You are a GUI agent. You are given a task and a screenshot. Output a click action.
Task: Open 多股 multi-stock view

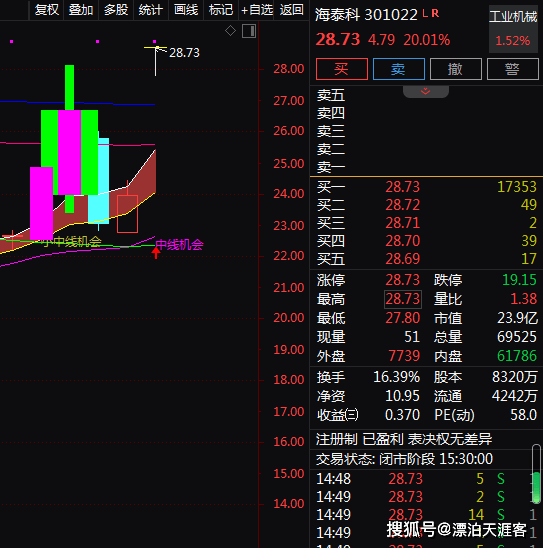pos(116,10)
